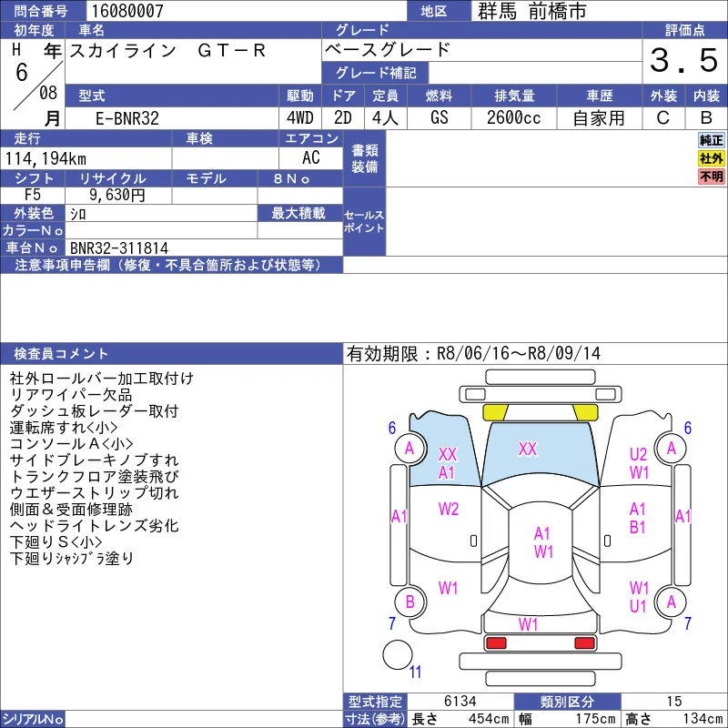Select the 'A1 W1' mark on the roof
Viewport: 728px width, 728px height.
tap(542, 542)
